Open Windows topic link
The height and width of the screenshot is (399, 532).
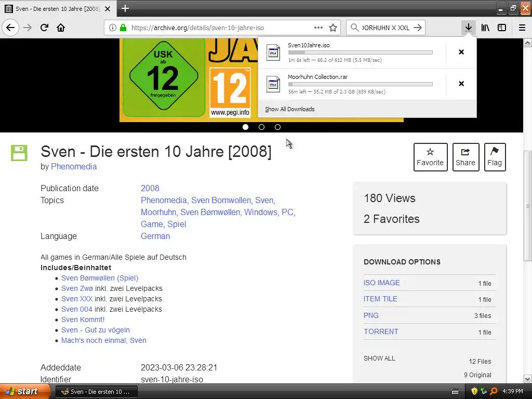point(261,212)
